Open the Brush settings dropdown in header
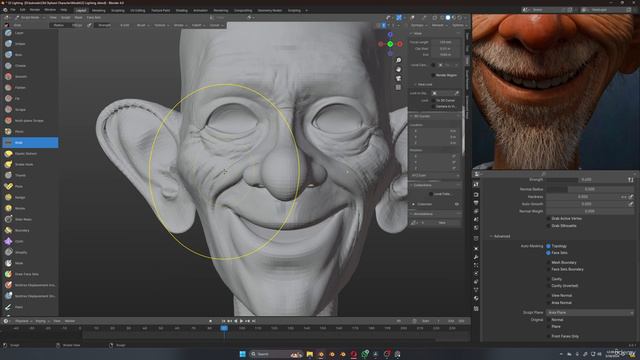This screenshot has height=360, width=640. (x=142, y=25)
